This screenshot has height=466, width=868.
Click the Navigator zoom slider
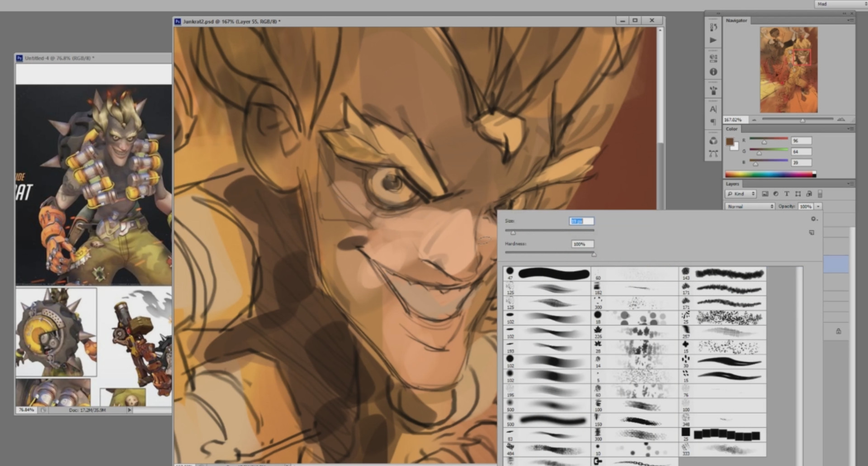click(797, 120)
